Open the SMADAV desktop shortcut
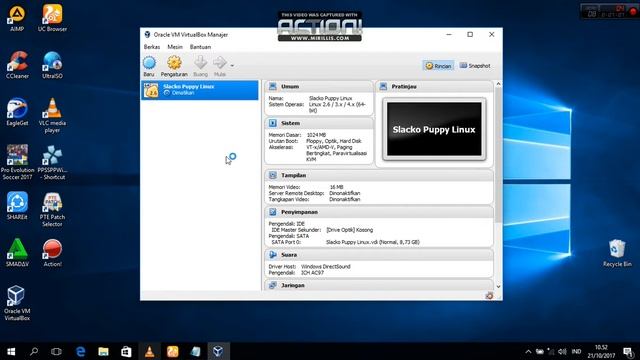This screenshot has width=640, height=360. (17, 253)
